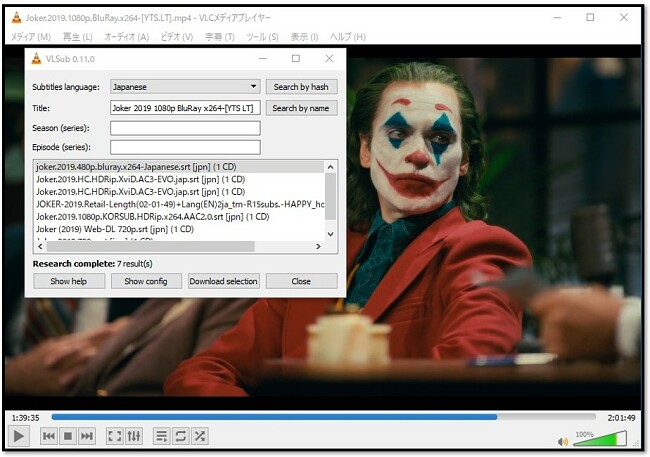Viewport: 650px width, 457px height.
Task: Skip to previous media track
Action: tap(49, 436)
